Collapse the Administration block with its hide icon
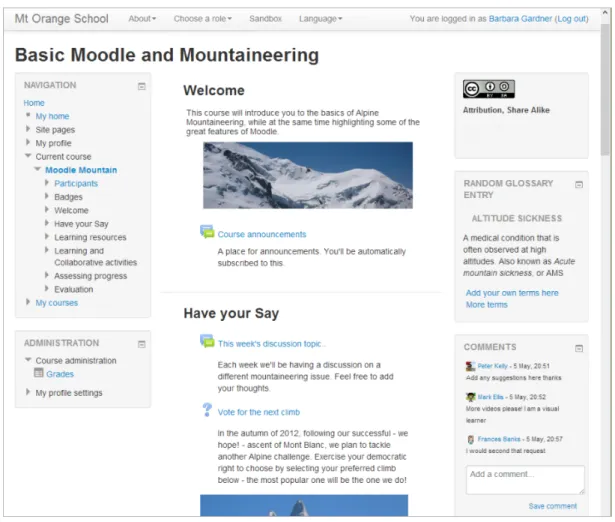Image resolution: width=615 pixels, height=522 pixels. (142, 344)
